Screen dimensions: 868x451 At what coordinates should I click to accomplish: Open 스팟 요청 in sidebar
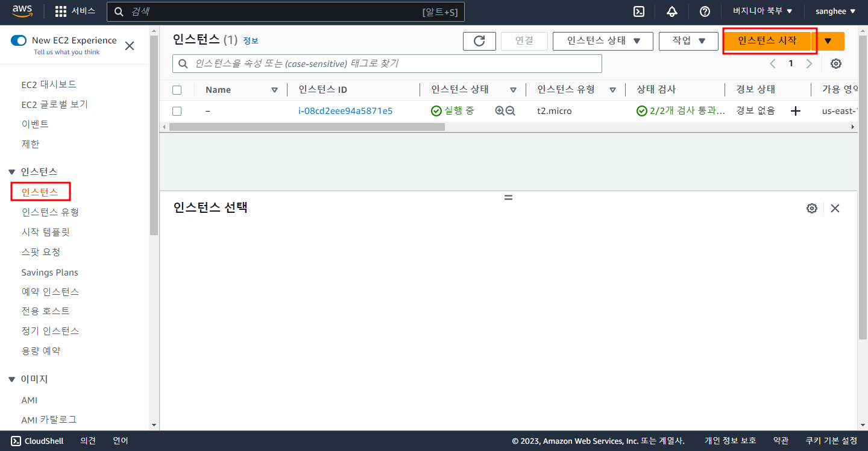point(41,252)
